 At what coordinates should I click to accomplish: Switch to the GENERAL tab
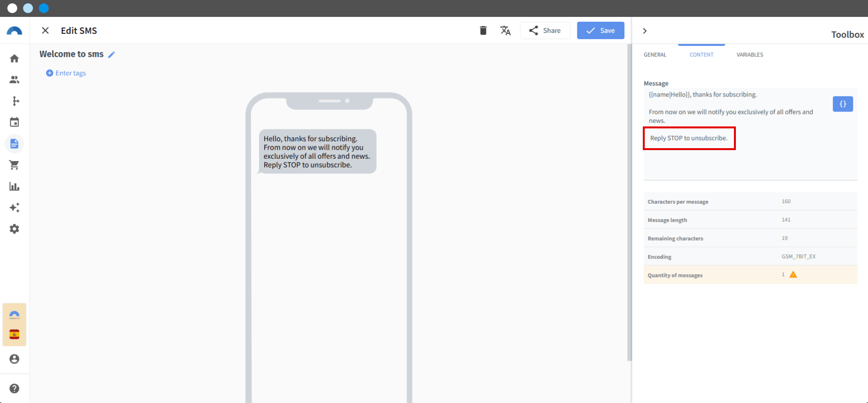(655, 55)
